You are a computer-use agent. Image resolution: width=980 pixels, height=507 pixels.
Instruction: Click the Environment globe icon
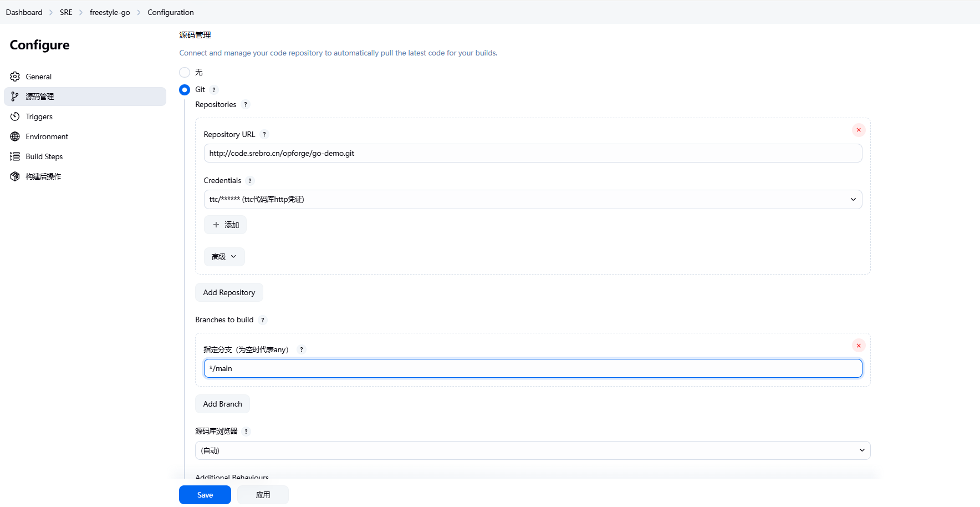coord(15,136)
